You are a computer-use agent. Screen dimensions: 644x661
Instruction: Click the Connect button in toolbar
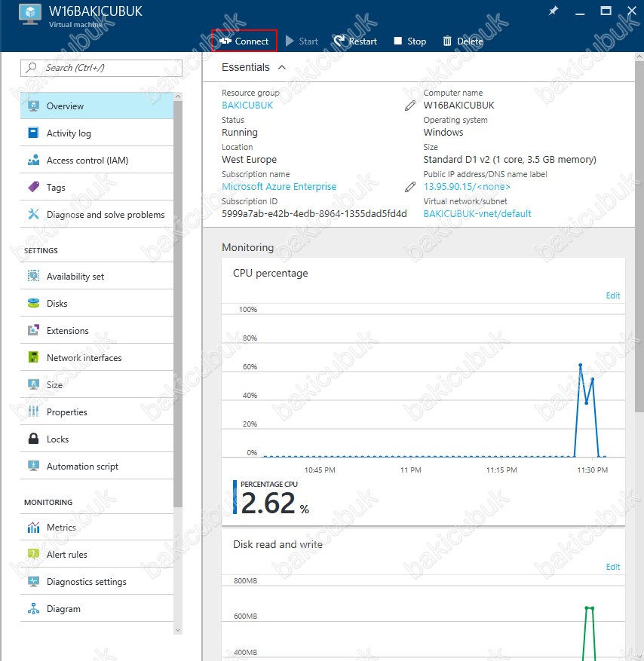coord(244,41)
